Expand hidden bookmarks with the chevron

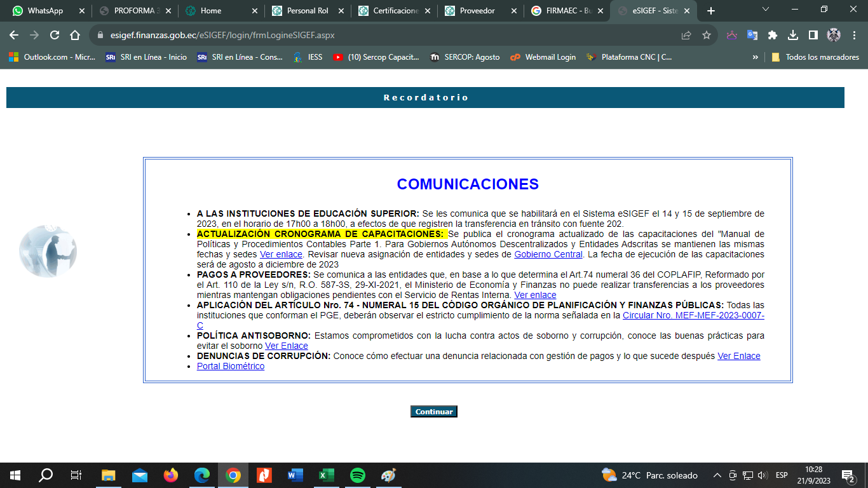pos(756,57)
